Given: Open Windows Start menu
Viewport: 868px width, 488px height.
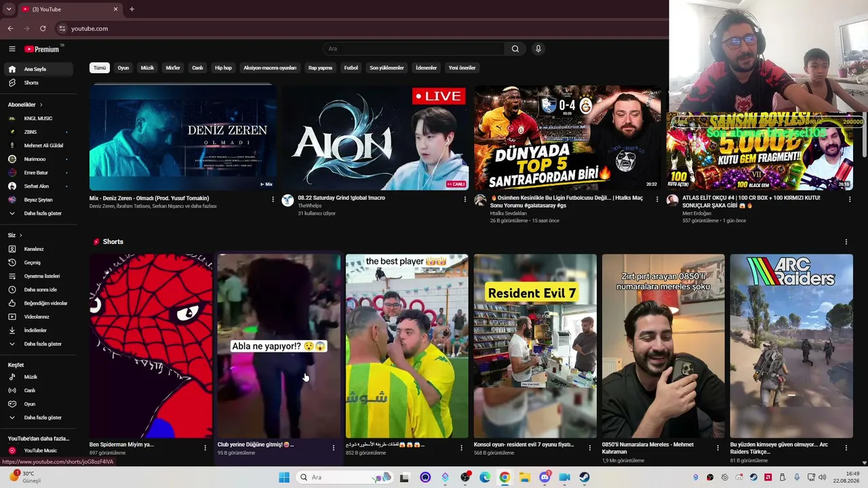Looking at the screenshot, I should tap(283, 477).
